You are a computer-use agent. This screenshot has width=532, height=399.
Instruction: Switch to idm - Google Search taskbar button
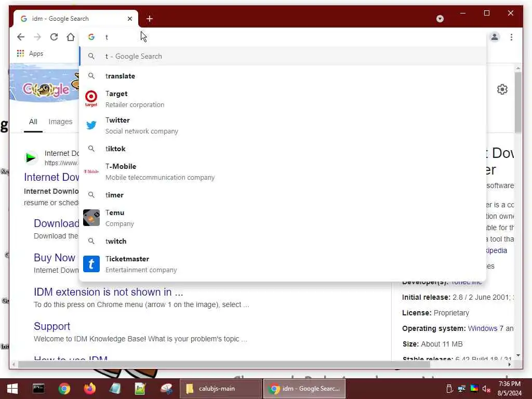304,389
